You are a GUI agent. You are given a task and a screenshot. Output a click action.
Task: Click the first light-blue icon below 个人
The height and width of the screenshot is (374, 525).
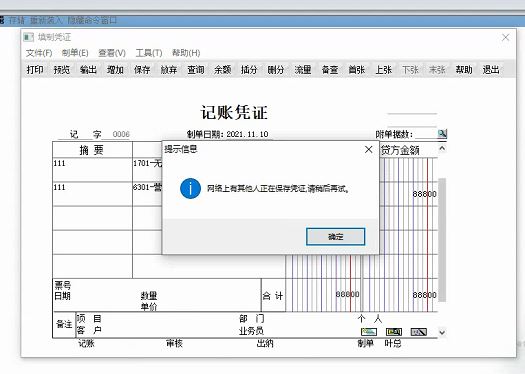[x=369, y=332]
